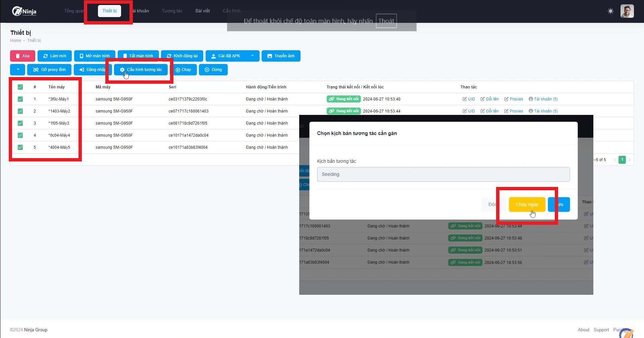This screenshot has height=338, width=644.
Task: Open Proxies for the *1403-Máy2 row
Action: click(514, 111)
